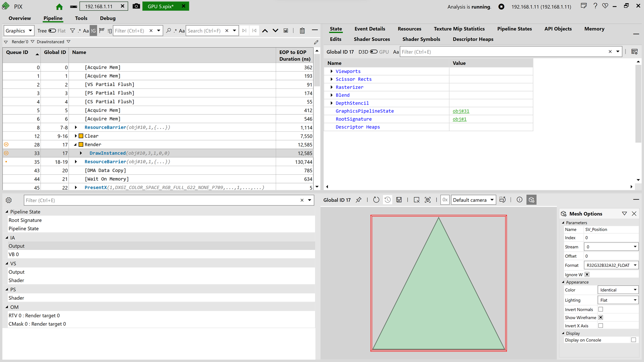
Task: Uncheck Show Wireframe checkbox
Action: (x=601, y=317)
